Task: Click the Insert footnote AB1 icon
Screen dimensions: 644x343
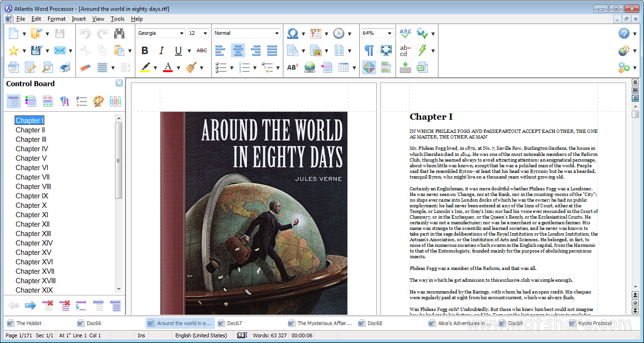Action: point(293,67)
